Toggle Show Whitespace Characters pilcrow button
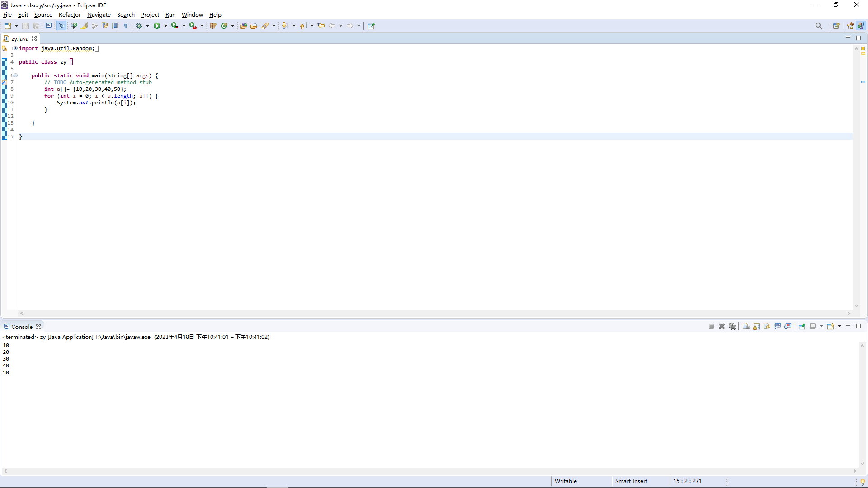This screenshot has width=868, height=488. [126, 26]
